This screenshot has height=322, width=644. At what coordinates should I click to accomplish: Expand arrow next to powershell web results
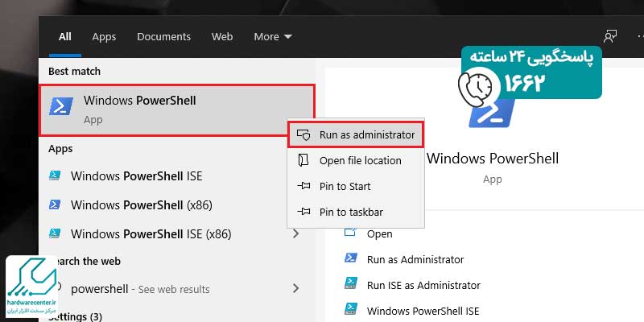[295, 289]
